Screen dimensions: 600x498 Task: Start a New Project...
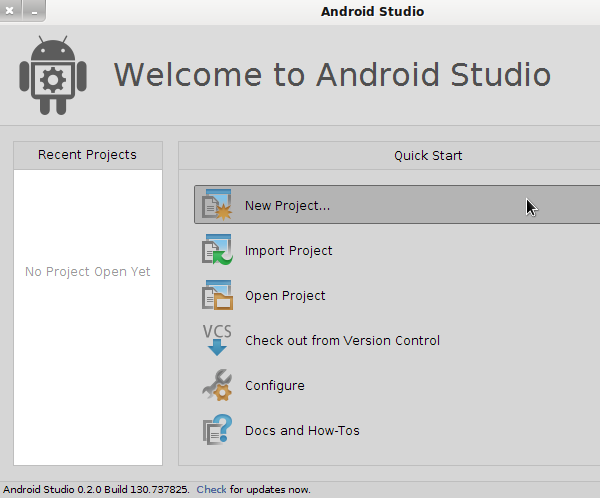point(397,205)
